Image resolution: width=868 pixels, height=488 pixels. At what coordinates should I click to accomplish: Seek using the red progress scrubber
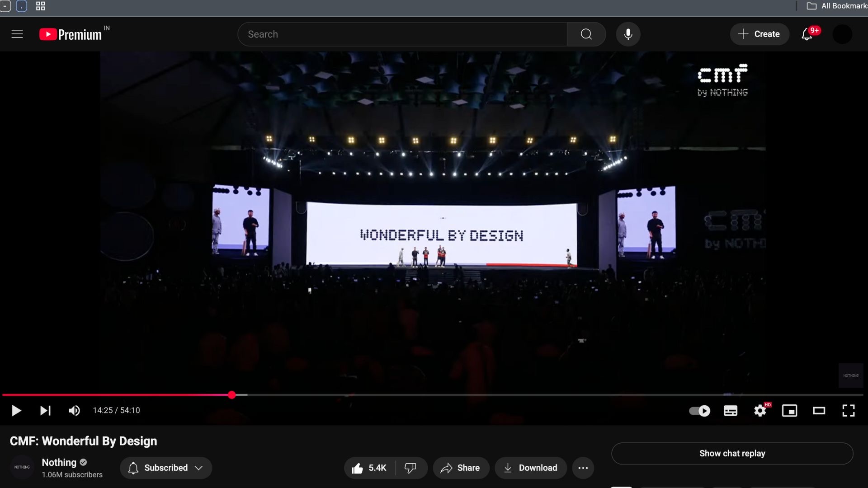coord(232,395)
